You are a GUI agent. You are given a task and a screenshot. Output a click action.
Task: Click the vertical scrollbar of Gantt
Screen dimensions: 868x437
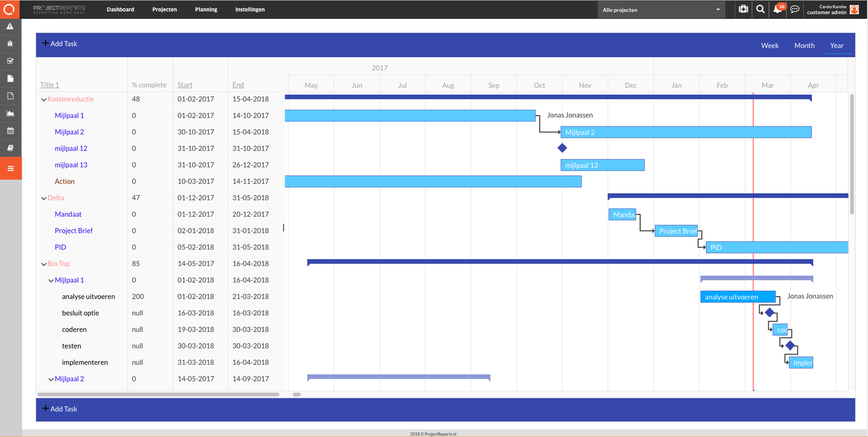click(x=852, y=154)
